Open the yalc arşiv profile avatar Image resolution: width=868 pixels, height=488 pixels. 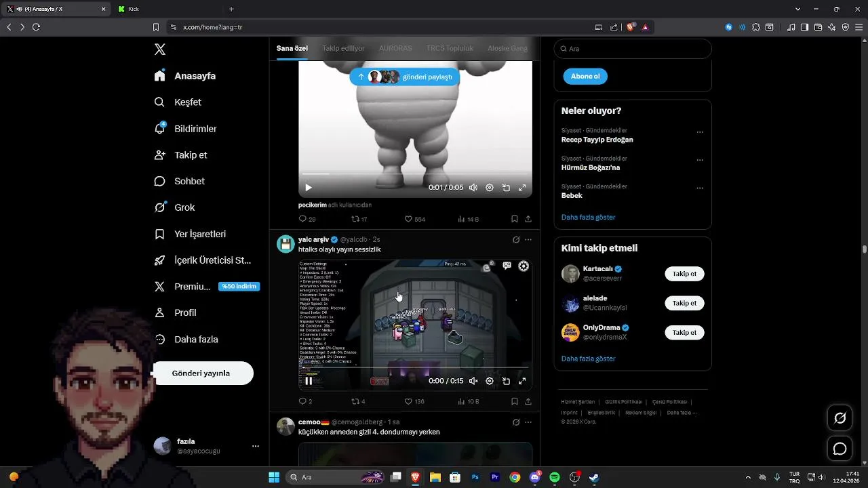[x=285, y=244]
